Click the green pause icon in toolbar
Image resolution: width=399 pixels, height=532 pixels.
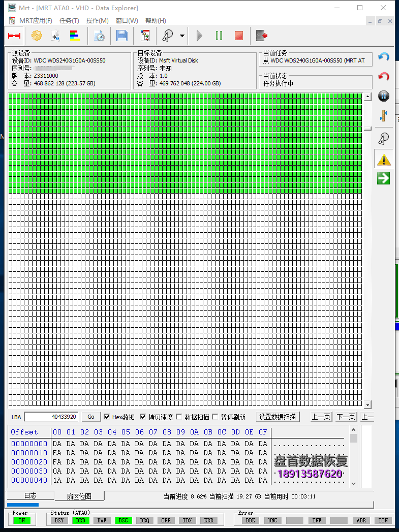click(x=219, y=35)
